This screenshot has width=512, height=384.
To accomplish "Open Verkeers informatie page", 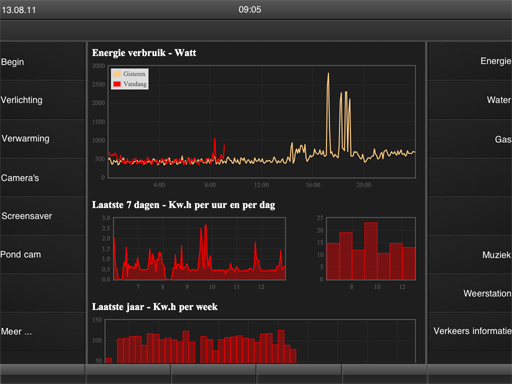I will (470, 331).
